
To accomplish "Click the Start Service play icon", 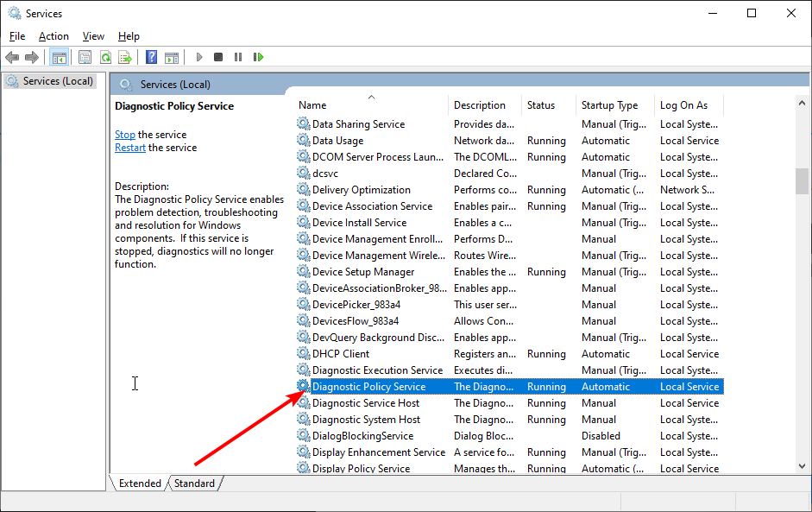I will (x=198, y=57).
